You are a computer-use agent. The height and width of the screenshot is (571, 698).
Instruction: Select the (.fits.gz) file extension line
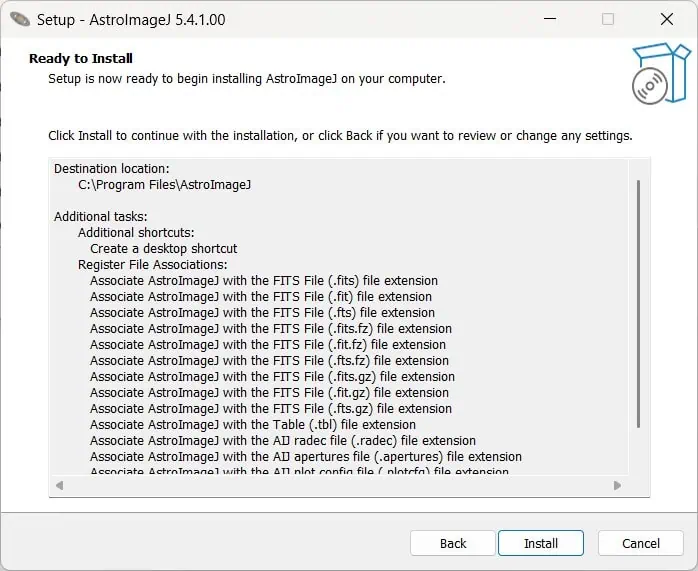click(x=272, y=377)
